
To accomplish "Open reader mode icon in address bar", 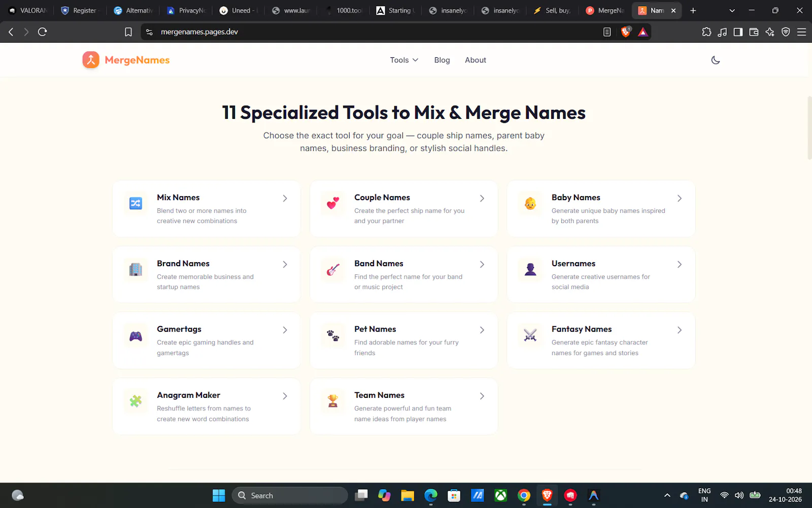I will click(x=607, y=32).
